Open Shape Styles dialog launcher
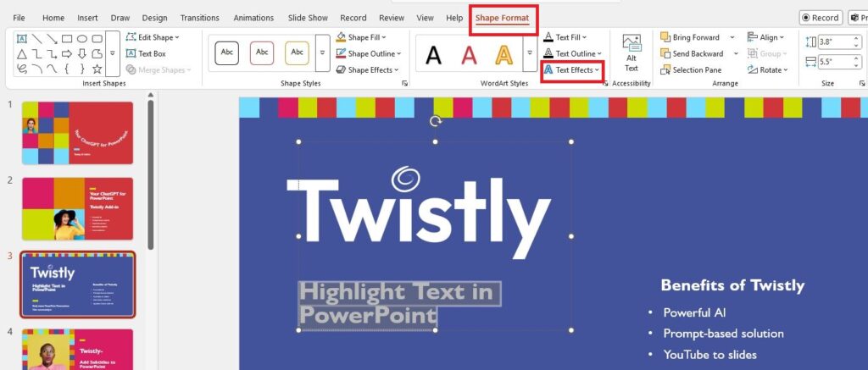This screenshot has height=370, width=868. click(404, 84)
